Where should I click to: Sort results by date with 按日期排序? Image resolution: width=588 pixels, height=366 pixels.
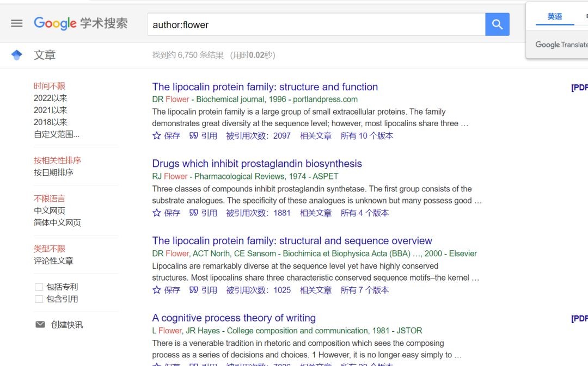coord(53,172)
